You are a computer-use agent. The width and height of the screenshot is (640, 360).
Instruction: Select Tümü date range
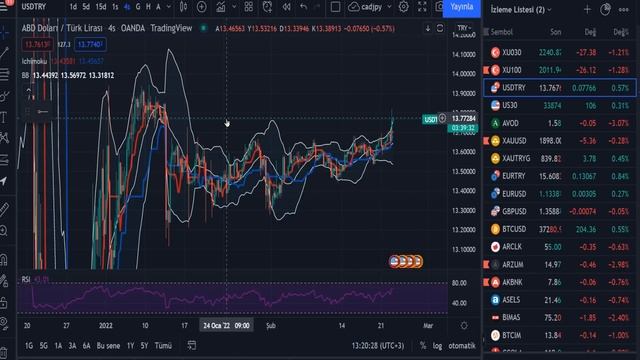[x=163, y=346]
